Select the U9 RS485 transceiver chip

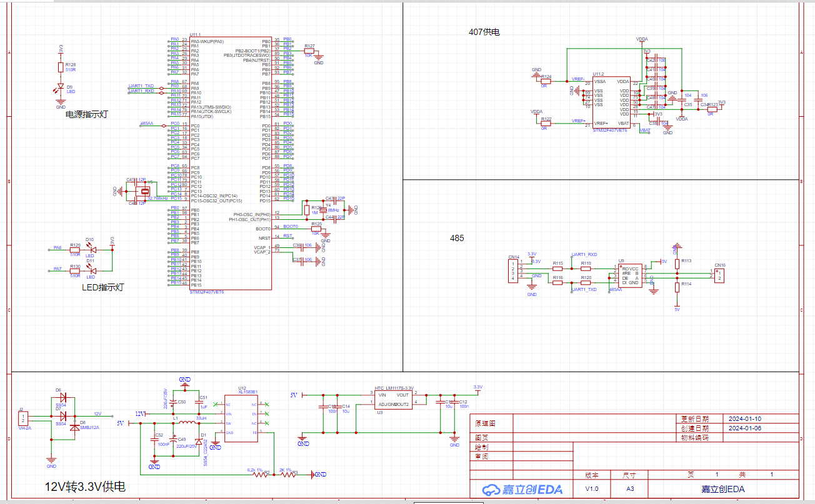click(x=630, y=274)
